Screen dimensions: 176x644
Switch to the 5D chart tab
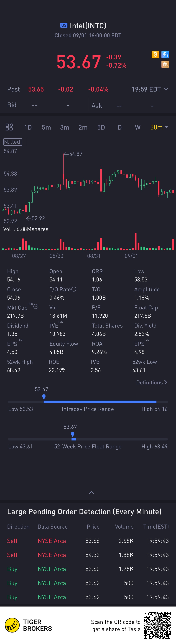pos(101,127)
